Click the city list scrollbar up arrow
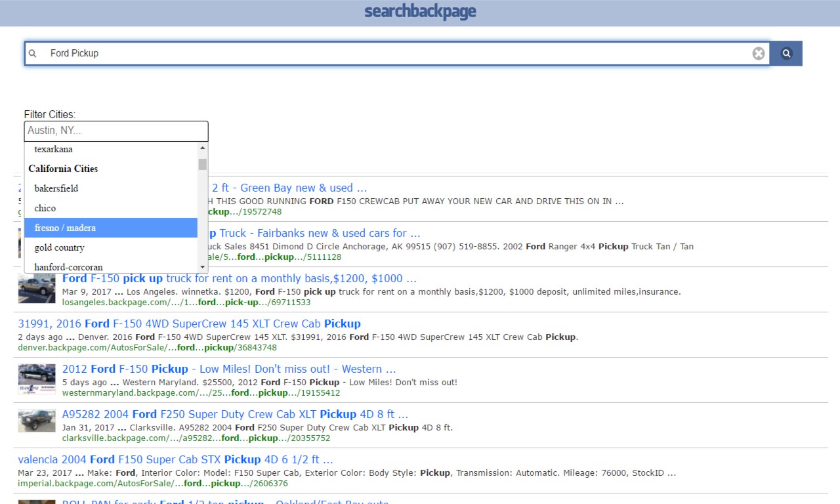Screen dimensions: 840x504 (x=203, y=148)
